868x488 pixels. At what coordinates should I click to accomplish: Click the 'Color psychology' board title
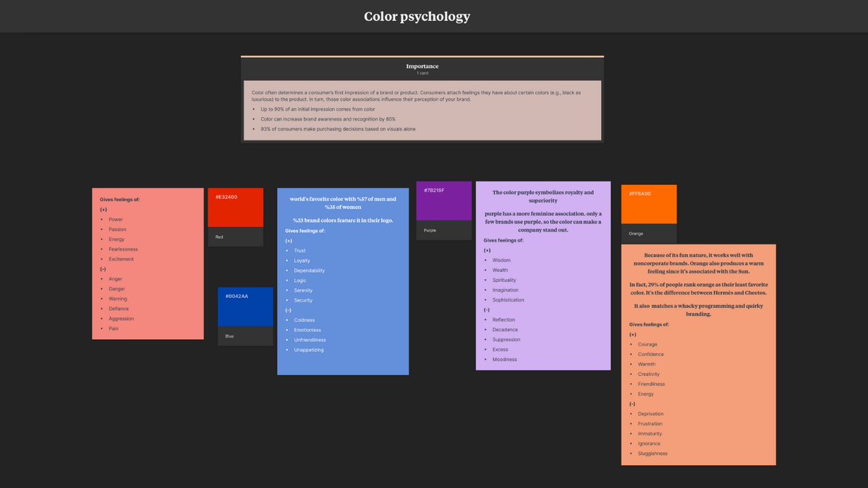[x=417, y=16]
